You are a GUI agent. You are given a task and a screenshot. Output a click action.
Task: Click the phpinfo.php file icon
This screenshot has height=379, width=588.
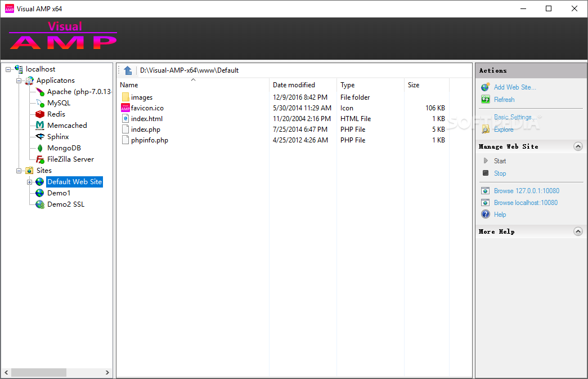pos(125,140)
